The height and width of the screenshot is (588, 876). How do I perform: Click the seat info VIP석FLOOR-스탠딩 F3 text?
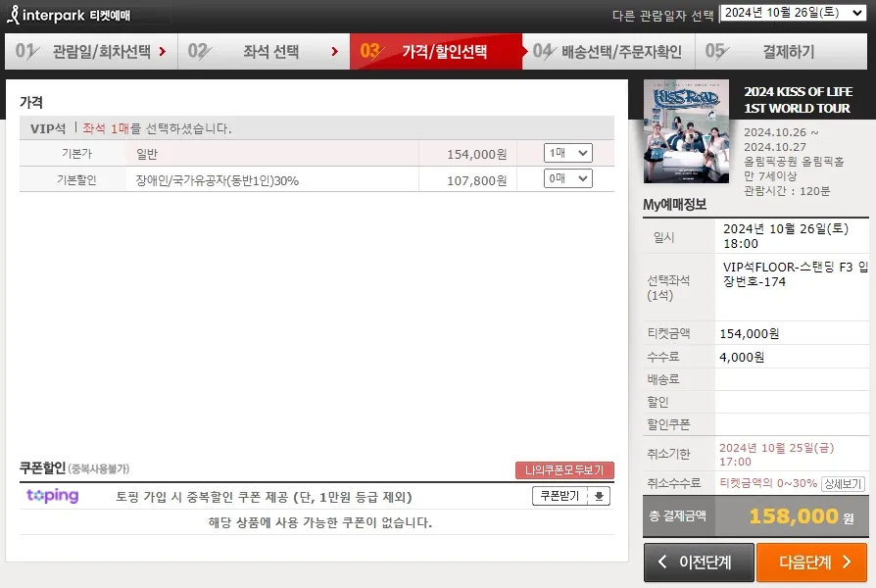(x=796, y=274)
